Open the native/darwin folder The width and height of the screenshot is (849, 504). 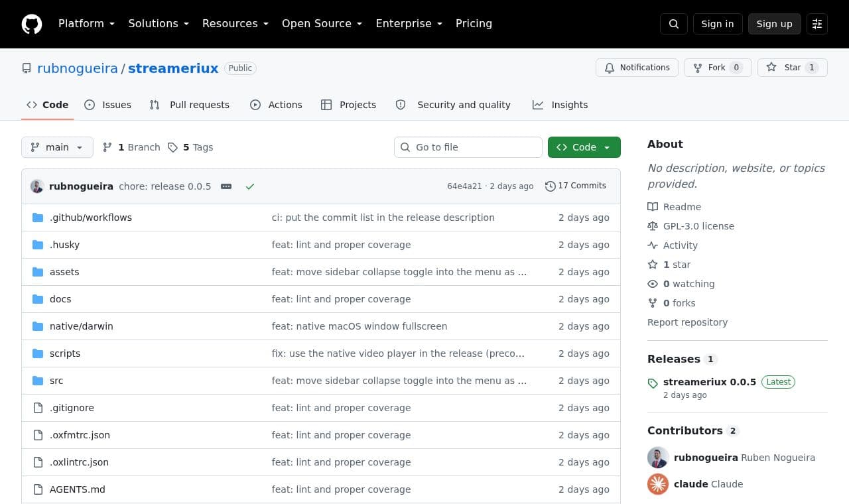coord(82,326)
